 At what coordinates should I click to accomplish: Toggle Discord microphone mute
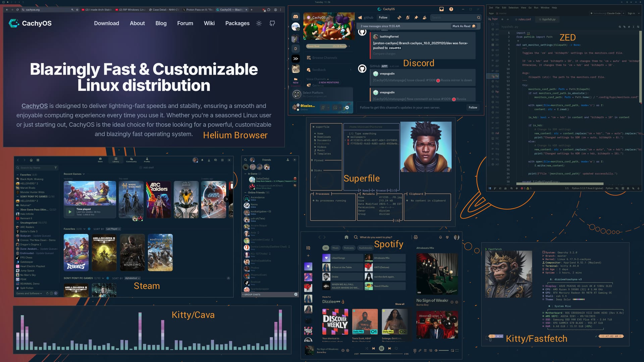323,108
